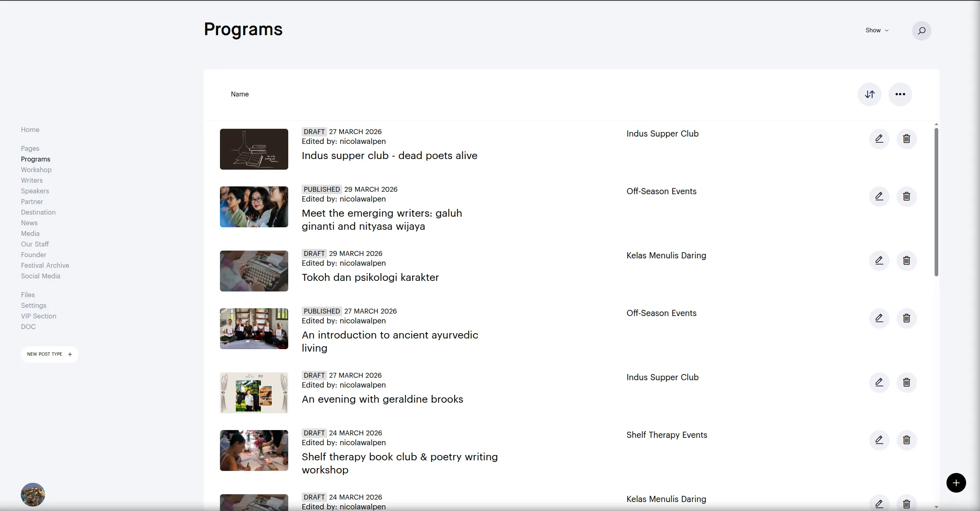Edit An evening with geraldine brooks
The width and height of the screenshot is (980, 511).
click(x=879, y=383)
